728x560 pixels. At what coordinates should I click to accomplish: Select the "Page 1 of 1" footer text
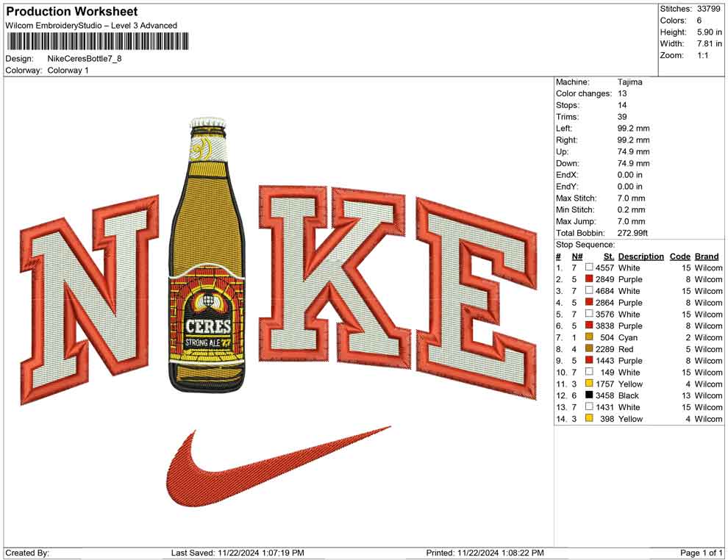701,553
